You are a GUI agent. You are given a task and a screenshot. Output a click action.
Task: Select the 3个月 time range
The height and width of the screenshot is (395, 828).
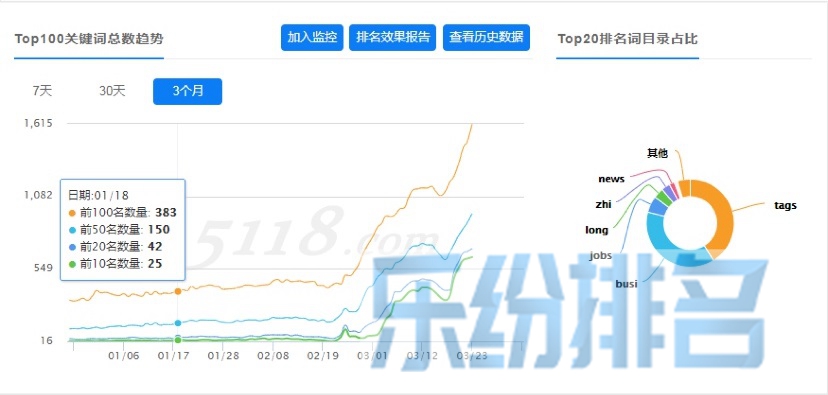coord(187,91)
